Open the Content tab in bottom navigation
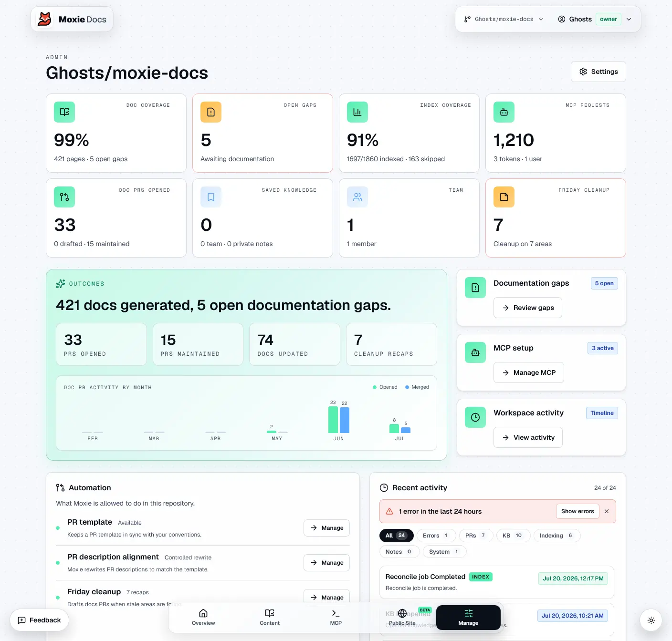Screen dimensions: 672x641 point(270,617)
